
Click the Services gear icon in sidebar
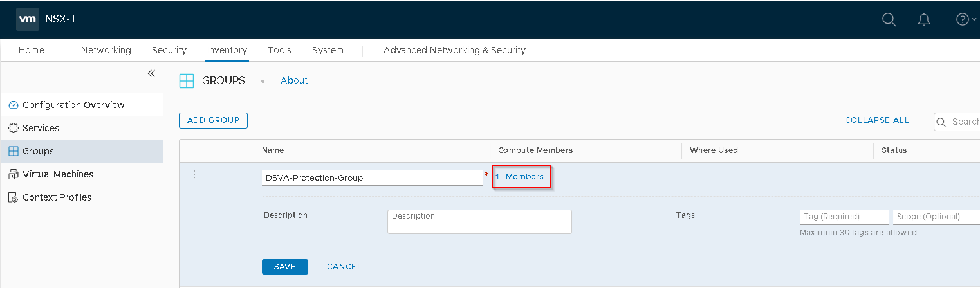14,128
